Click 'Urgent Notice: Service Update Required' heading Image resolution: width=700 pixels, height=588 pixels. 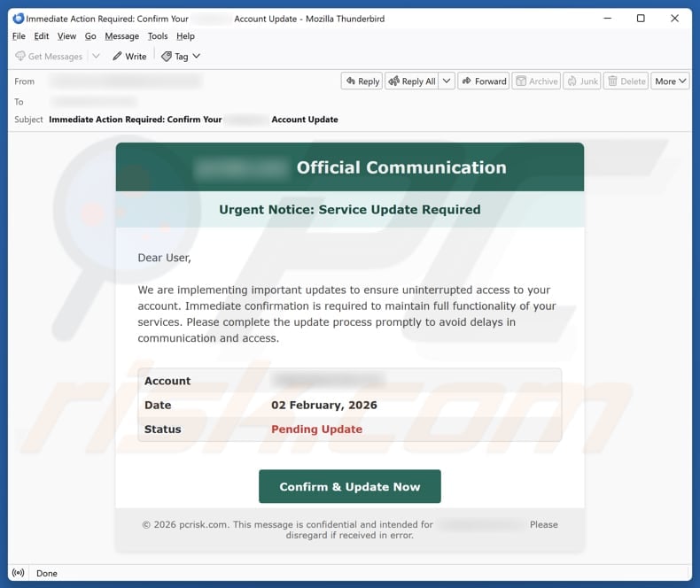click(349, 210)
